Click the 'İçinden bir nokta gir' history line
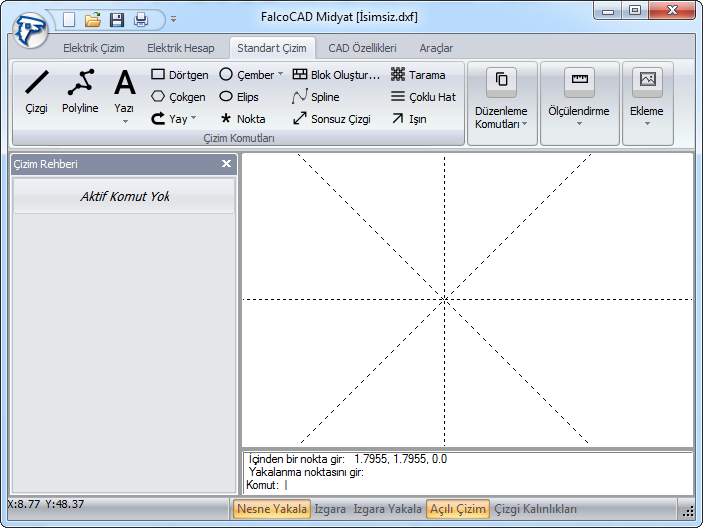Image resolution: width=703 pixels, height=528 pixels. click(347, 459)
